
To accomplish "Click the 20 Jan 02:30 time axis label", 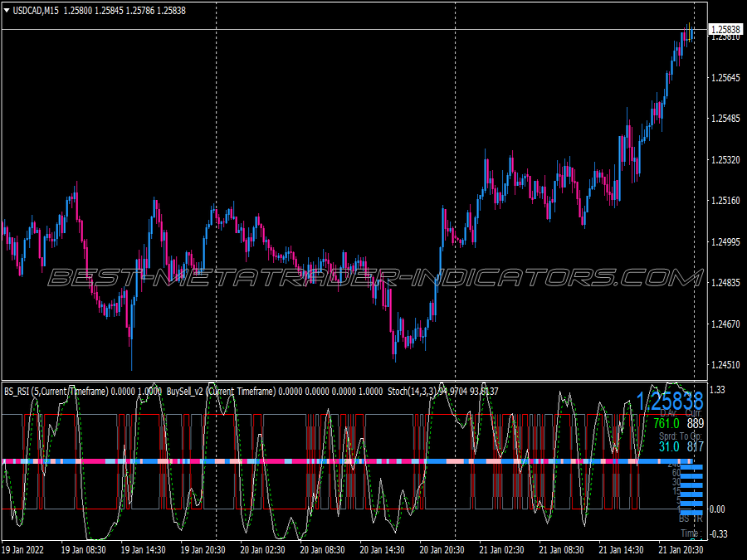I will click(x=262, y=549).
